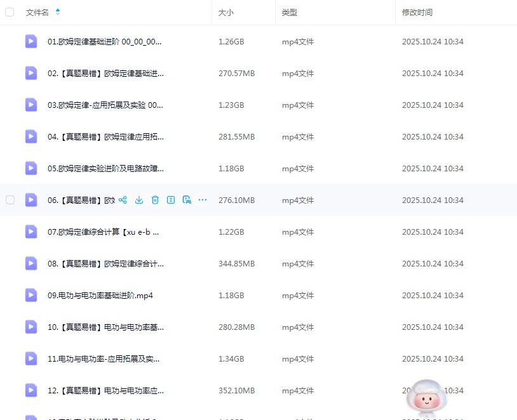Click the size value 1.23GB
The image size is (517, 420).
231,105
